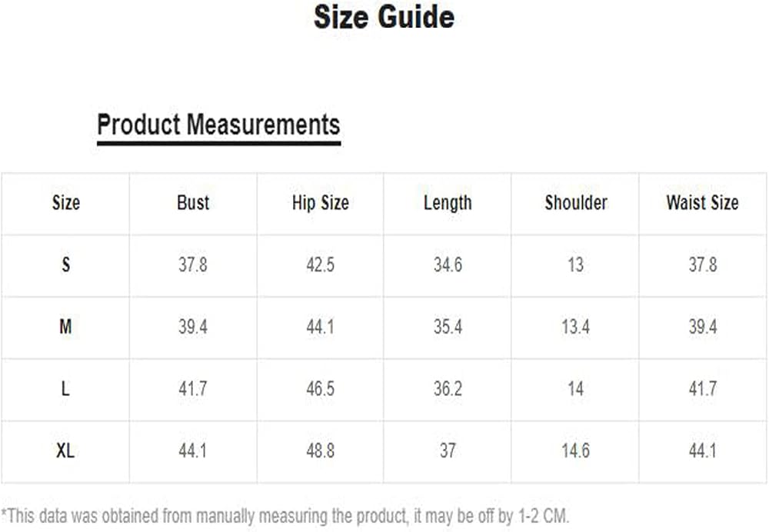Select the Product Measurements heading
The width and height of the screenshot is (769, 532).
tap(218, 125)
